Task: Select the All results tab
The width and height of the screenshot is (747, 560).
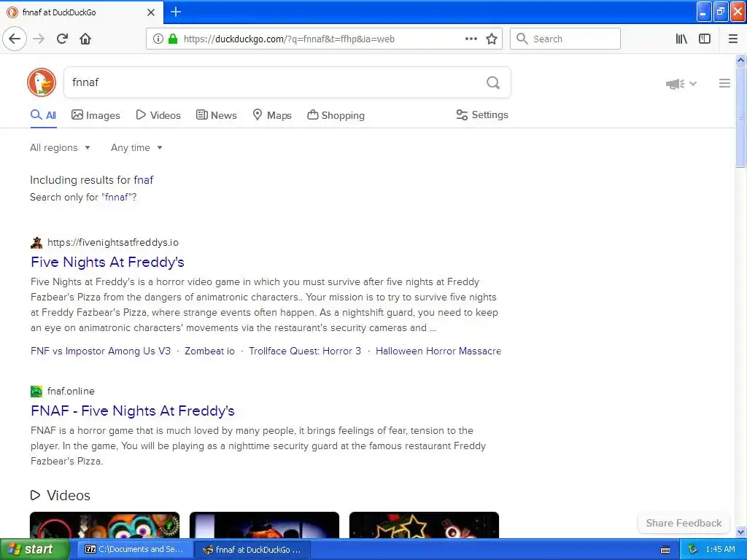Action: (43, 115)
